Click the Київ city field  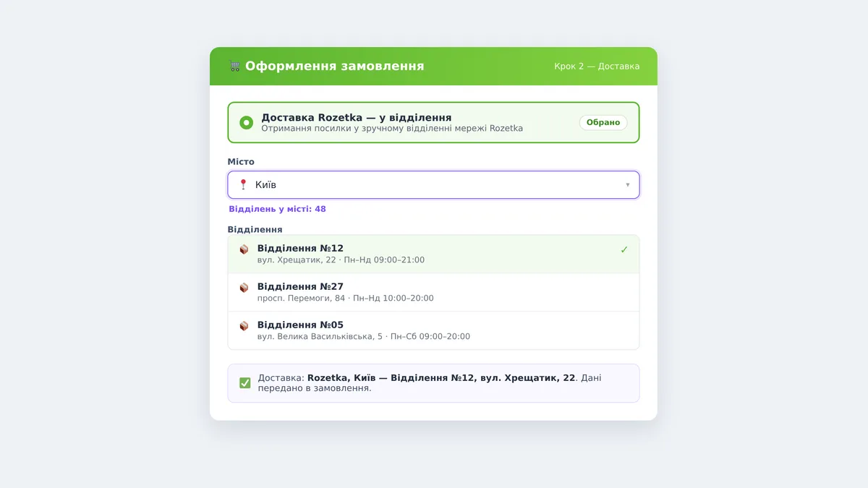pyautogui.click(x=433, y=184)
